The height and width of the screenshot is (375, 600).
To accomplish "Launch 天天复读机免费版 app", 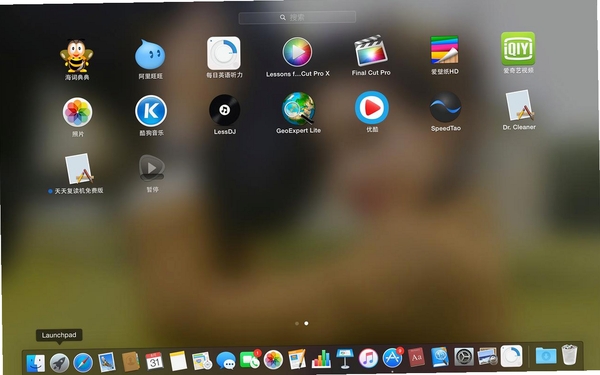I will click(79, 169).
